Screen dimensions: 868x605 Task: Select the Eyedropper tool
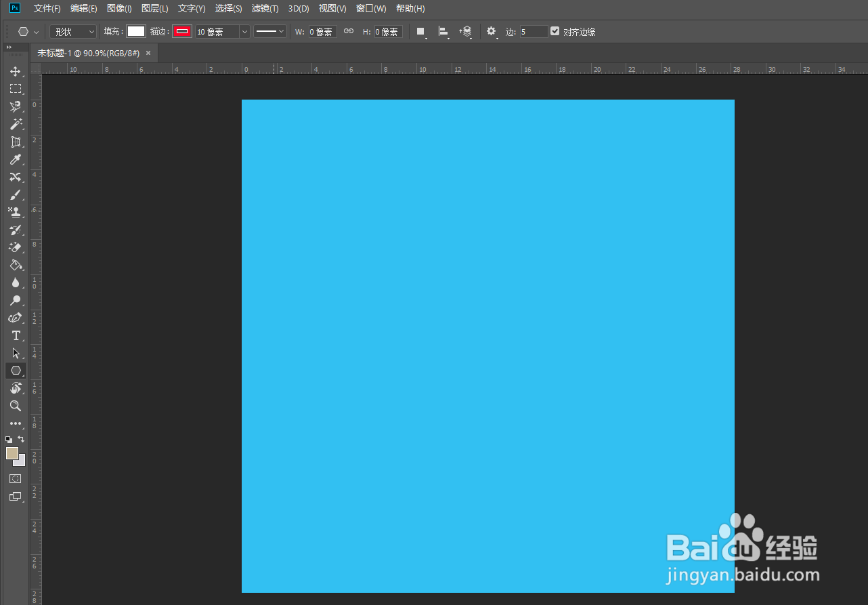pyautogui.click(x=15, y=159)
